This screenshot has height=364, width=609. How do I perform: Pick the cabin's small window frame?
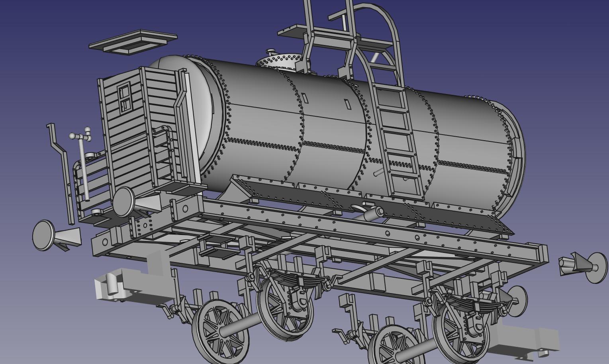tap(124, 98)
